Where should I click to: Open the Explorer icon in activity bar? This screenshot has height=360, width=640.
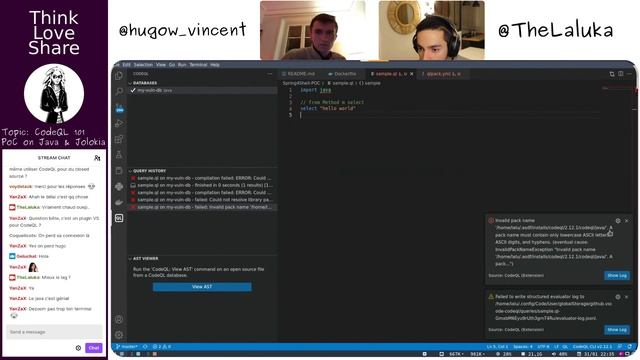(119, 76)
